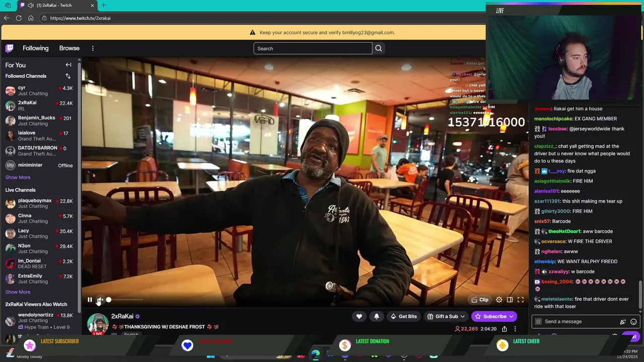Expand Show More under Followed Channels
The height and width of the screenshot is (362, 644).
click(x=18, y=177)
